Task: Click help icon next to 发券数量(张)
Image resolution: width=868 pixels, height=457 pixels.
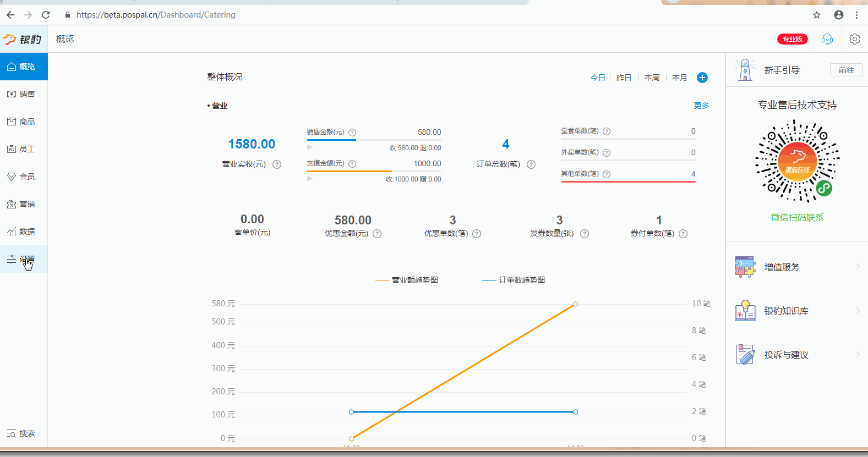Action: pyautogui.click(x=585, y=234)
